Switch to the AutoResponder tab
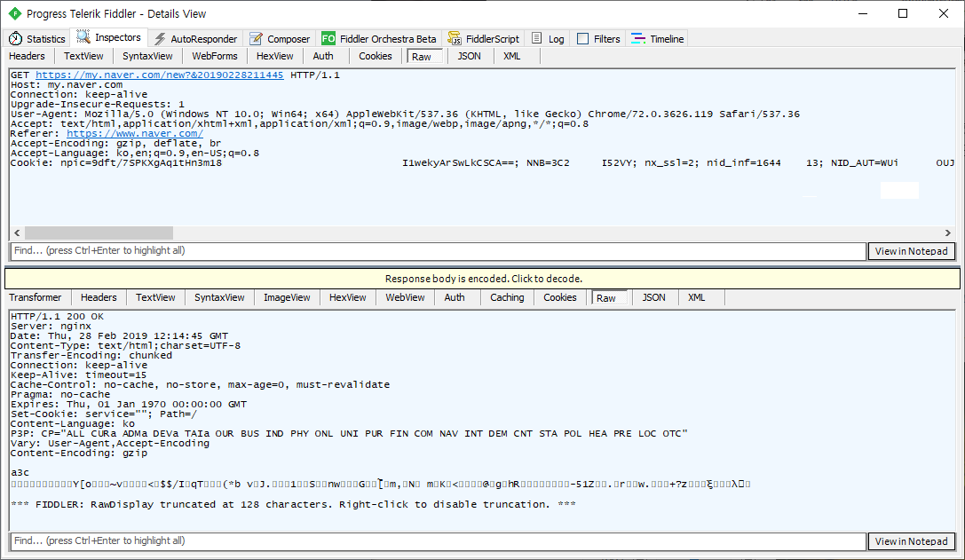This screenshot has width=965, height=560. 195,39
